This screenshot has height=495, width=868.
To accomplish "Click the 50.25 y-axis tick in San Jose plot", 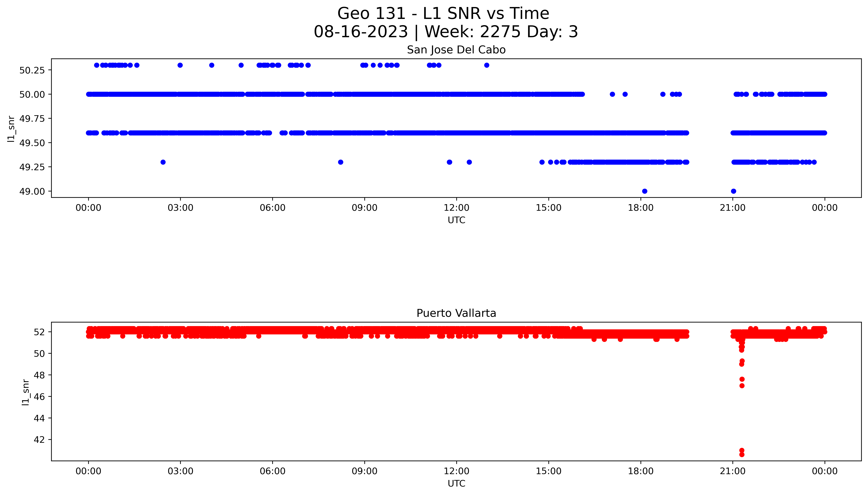I will click(x=32, y=70).
